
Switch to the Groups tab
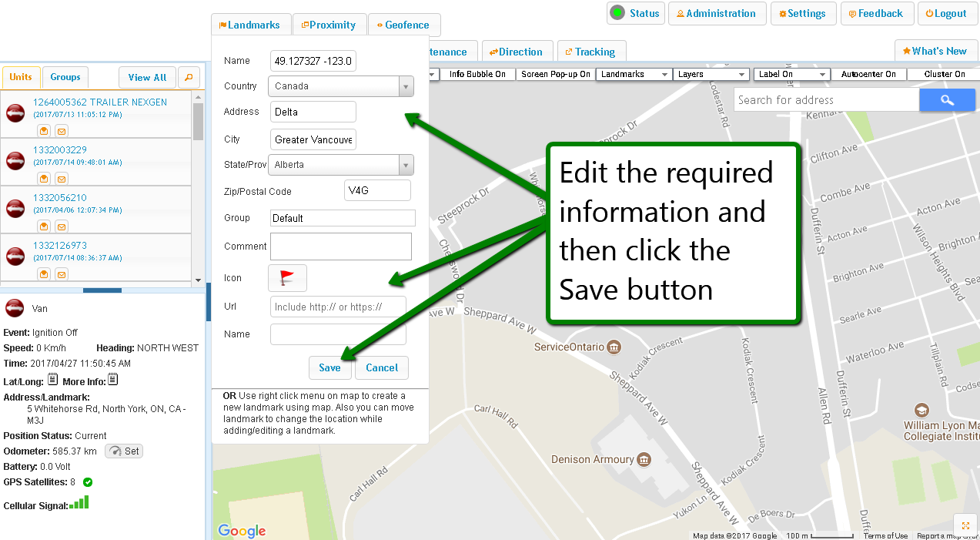[x=65, y=77]
